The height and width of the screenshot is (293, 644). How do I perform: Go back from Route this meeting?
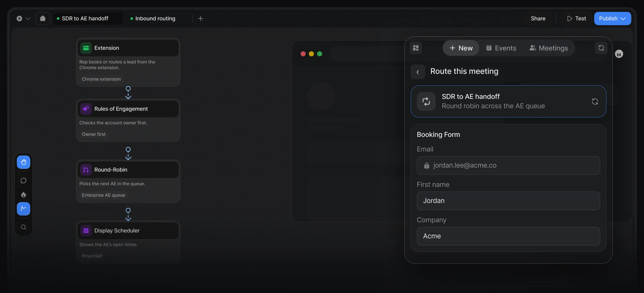[418, 72]
